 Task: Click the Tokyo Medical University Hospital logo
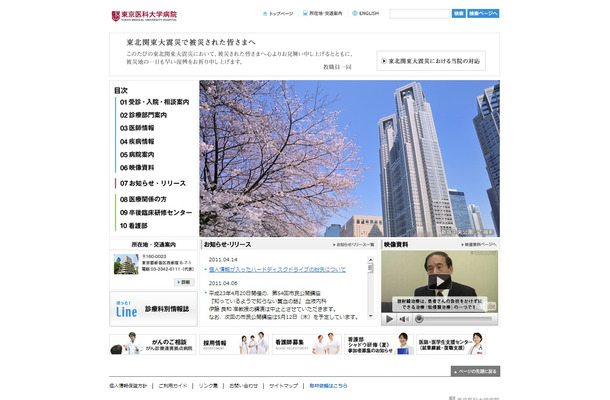144,16
